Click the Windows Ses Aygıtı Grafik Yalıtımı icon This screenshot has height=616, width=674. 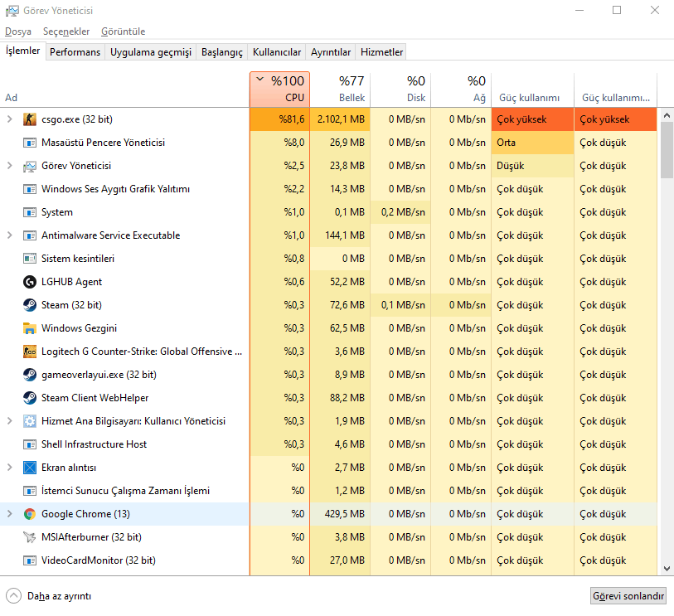click(29, 189)
